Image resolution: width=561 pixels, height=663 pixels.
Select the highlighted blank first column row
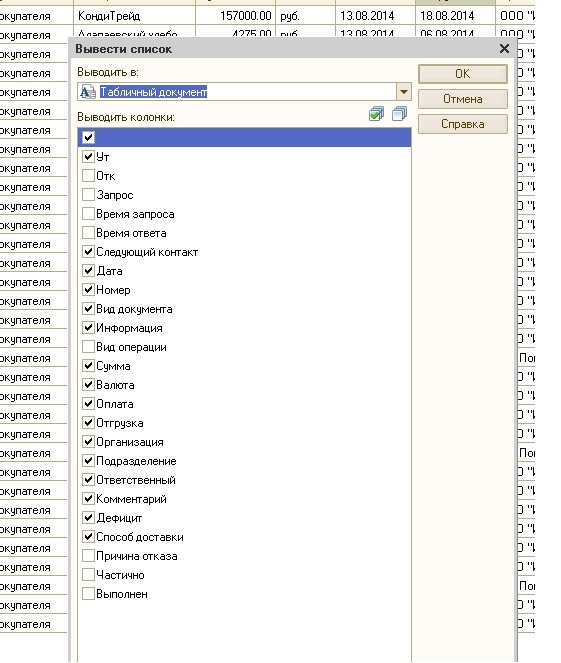tap(244, 137)
